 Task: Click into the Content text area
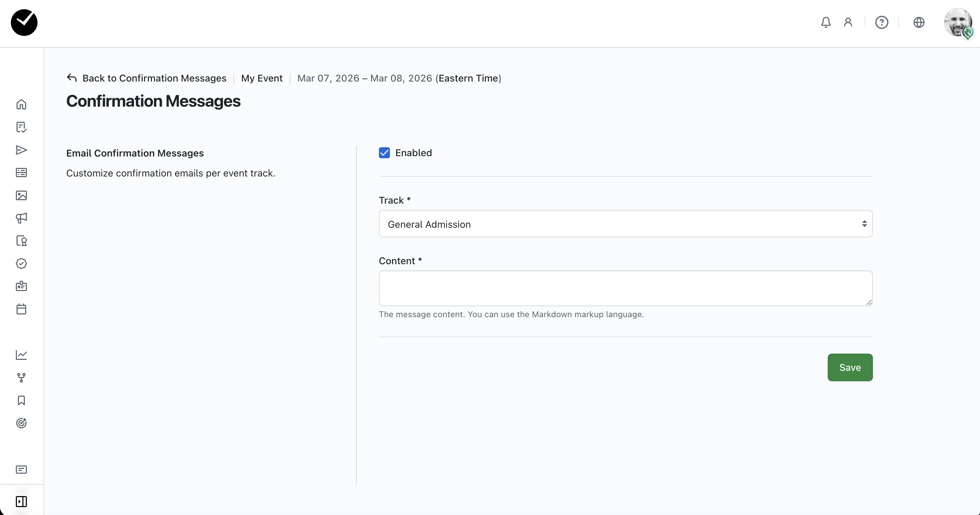(x=626, y=288)
